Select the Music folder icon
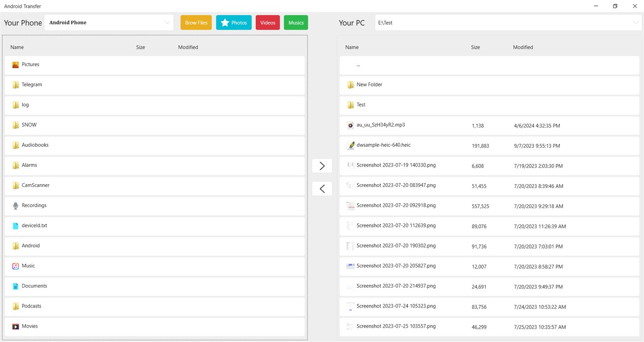Viewport: 644px width, 342px height. (16, 266)
